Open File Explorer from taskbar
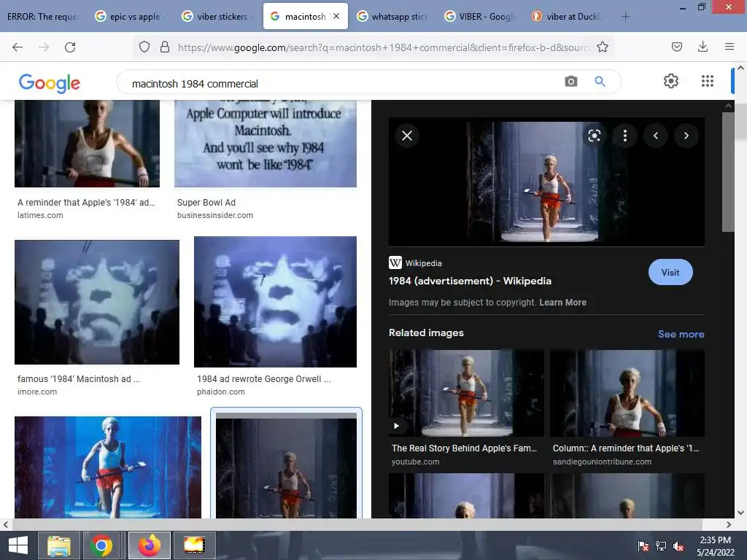 tap(58, 545)
